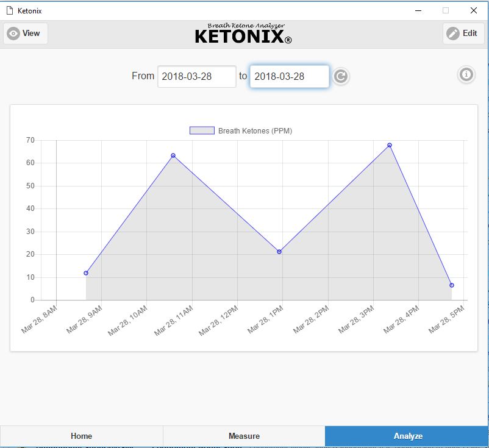Screen dimensions: 489x448
Task: Toggle Breath Ketones (PPM) legend swatch
Action: [x=202, y=130]
